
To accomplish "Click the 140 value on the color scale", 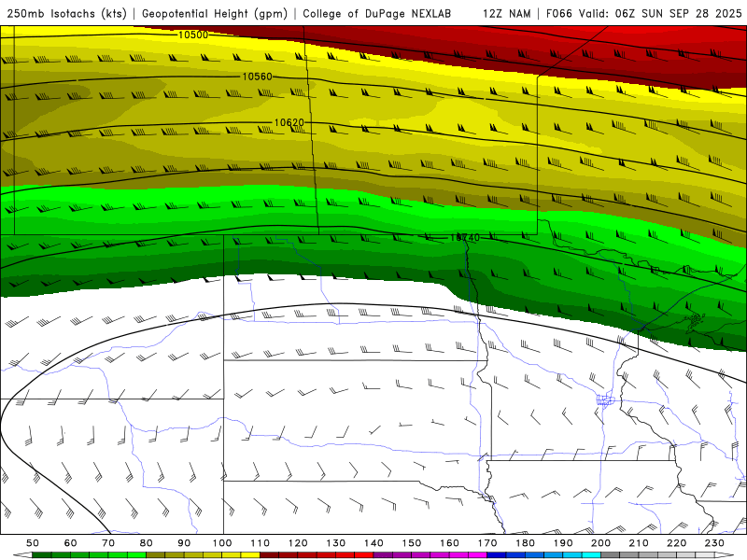I will [373, 543].
